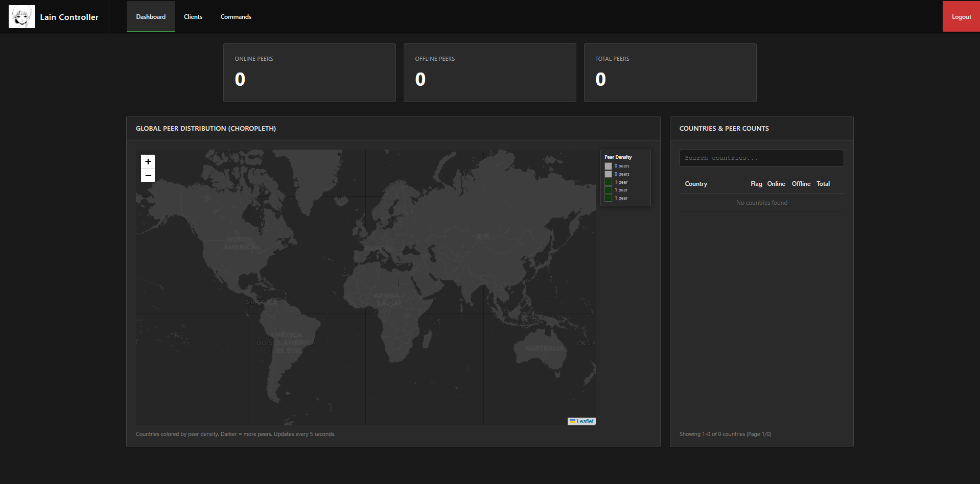Click the Countries & Peer Counts heading
This screenshot has width=980, height=484.
coord(724,129)
